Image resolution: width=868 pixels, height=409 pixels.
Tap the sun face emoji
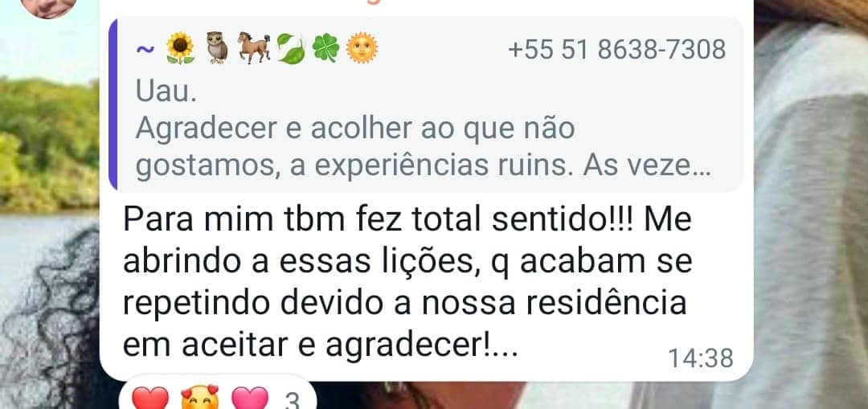click(x=362, y=49)
